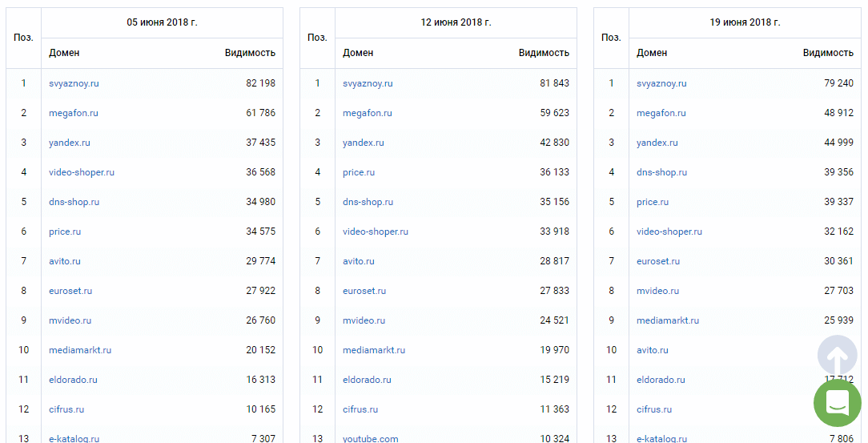This screenshot has height=443, width=868.
Task: Open yandex.ru link in 19 июня table
Action: click(657, 143)
